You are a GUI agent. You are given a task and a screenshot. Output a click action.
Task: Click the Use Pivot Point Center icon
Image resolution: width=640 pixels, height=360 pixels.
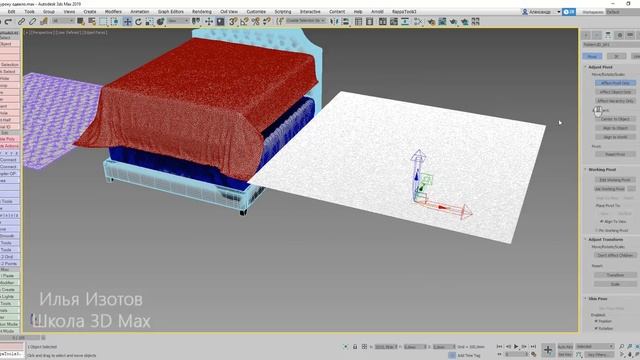coord(196,21)
